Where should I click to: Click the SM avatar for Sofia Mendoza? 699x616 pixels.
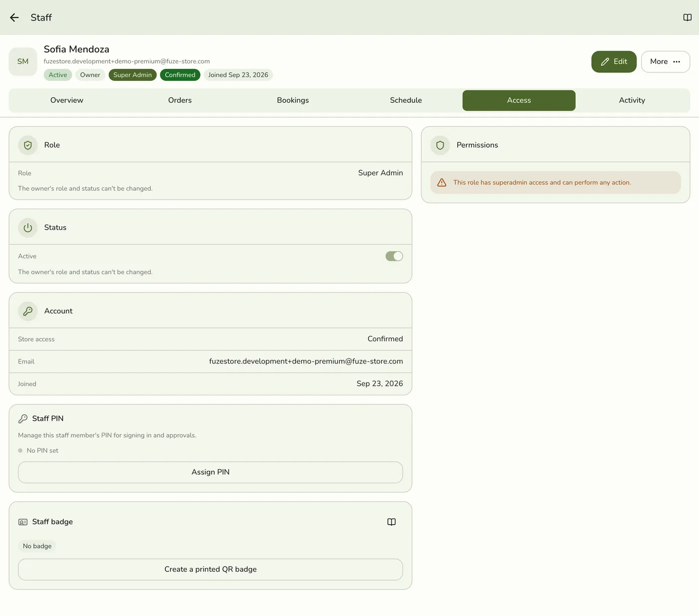coord(23,61)
